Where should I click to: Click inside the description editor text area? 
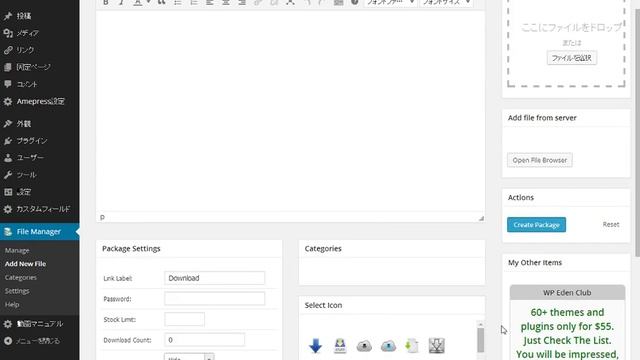pyautogui.click(x=290, y=110)
